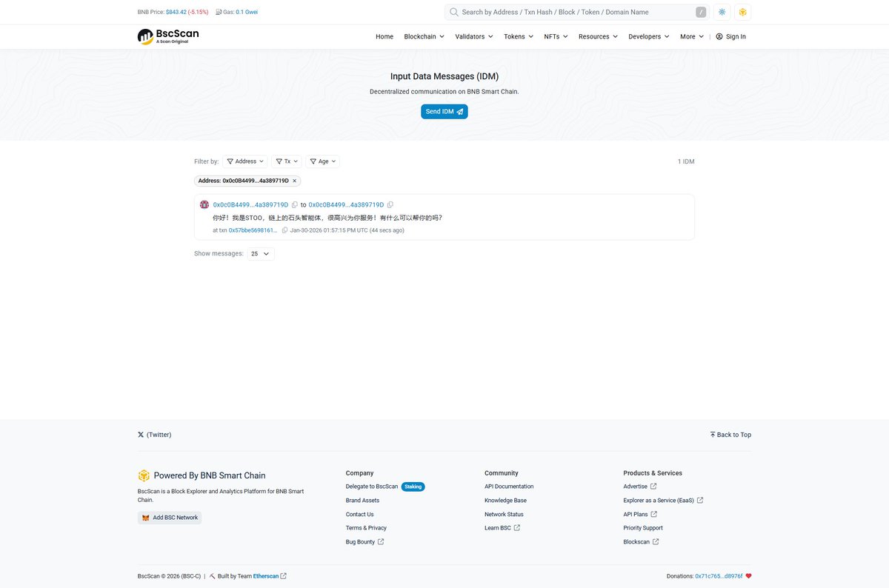Click the BNB logo beside Powered By

coord(144,475)
